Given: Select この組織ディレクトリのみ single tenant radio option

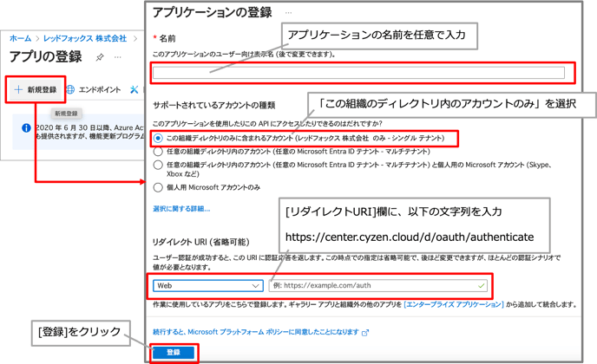Looking at the screenshot, I should 158,139.
